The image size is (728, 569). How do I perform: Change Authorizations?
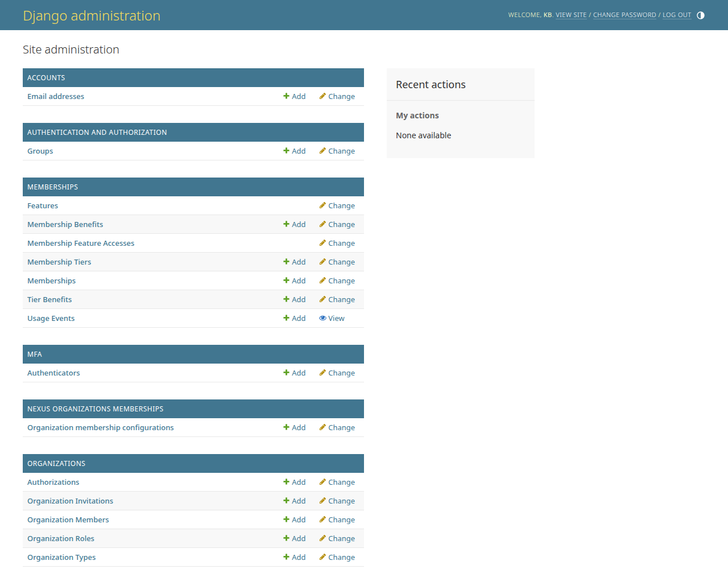[x=337, y=482]
